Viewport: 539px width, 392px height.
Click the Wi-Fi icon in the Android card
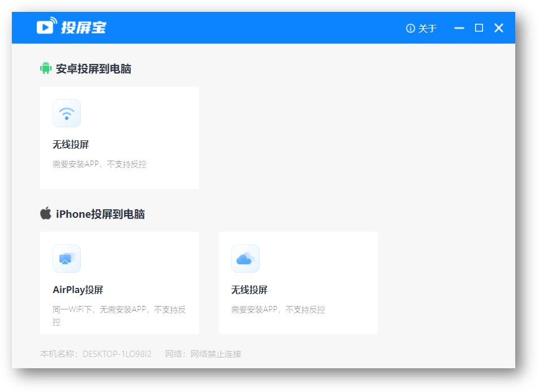tap(67, 113)
